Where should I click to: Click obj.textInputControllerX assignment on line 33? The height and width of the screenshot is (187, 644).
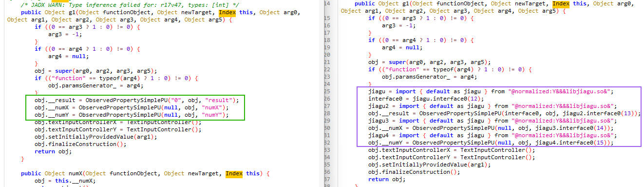pos(452,150)
